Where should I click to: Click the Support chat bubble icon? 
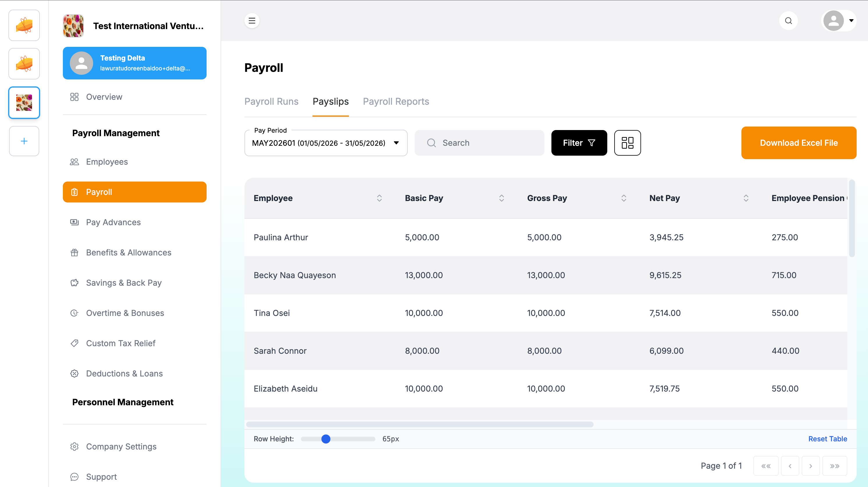(74, 477)
